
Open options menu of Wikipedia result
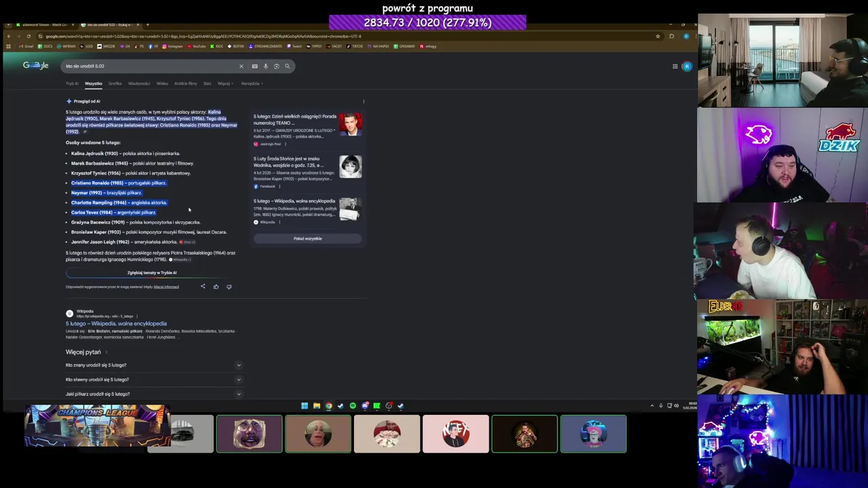tap(137, 317)
